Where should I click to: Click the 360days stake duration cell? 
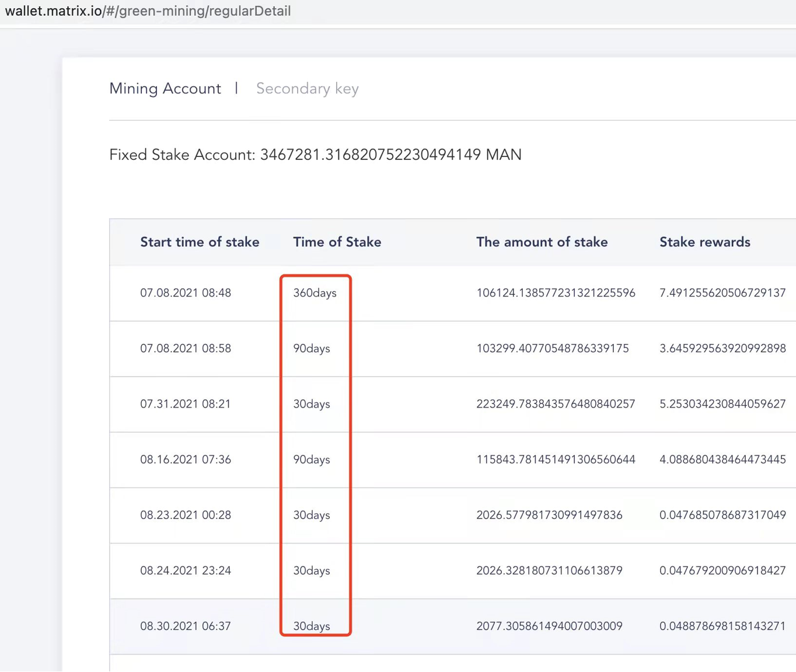coord(315,293)
